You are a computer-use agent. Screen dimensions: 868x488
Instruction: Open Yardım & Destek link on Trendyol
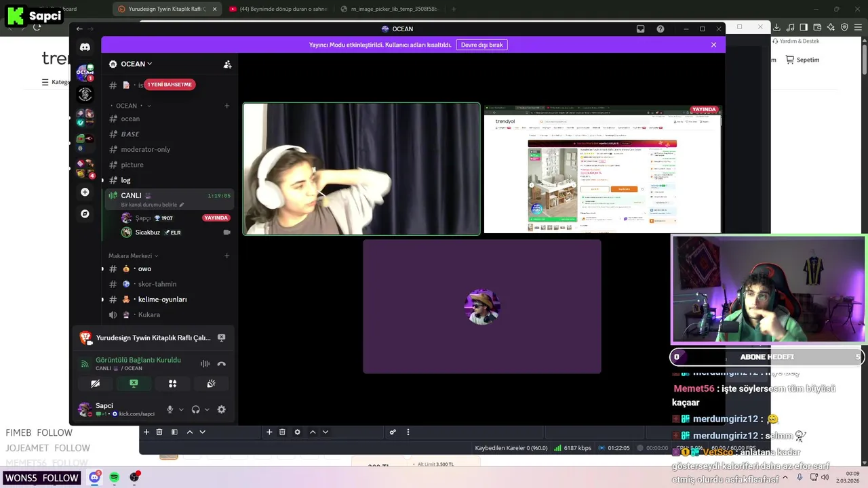[795, 41]
